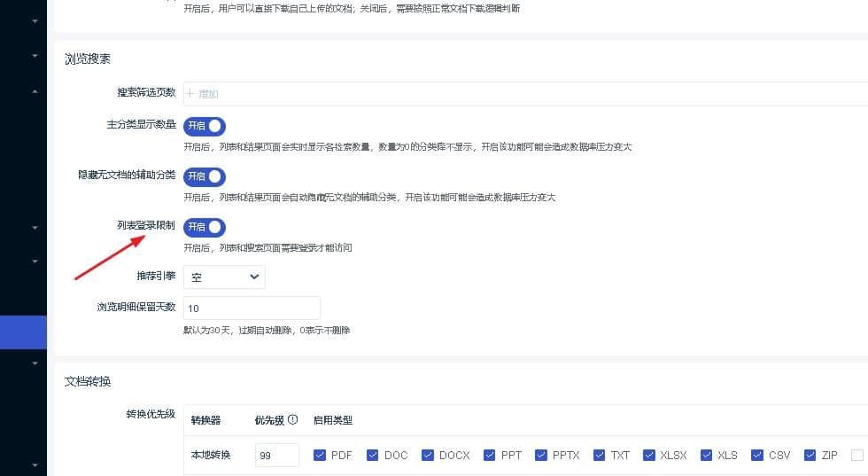Uncheck the CSV checkbox
868x476 pixels.
(x=756, y=456)
